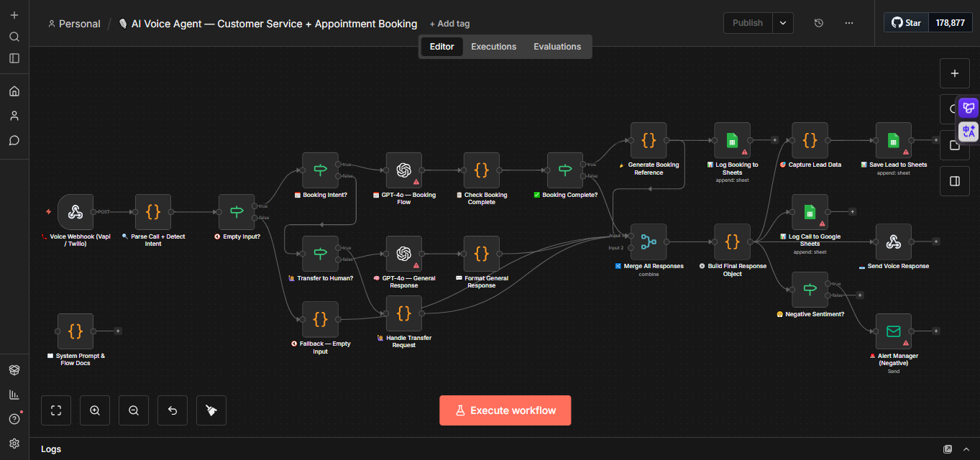980x460 pixels.
Task: Switch to the Evaluations tab
Action: pos(557,47)
